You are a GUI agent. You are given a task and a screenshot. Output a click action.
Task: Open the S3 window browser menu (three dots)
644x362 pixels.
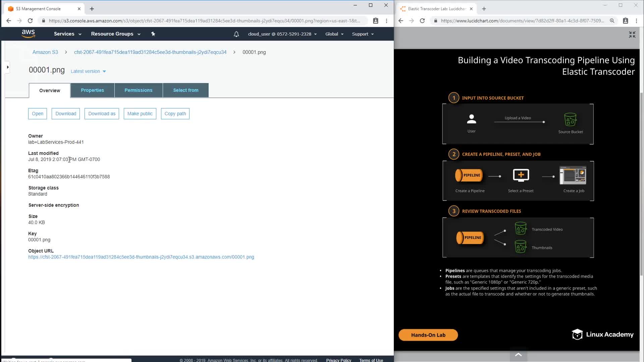point(386,21)
